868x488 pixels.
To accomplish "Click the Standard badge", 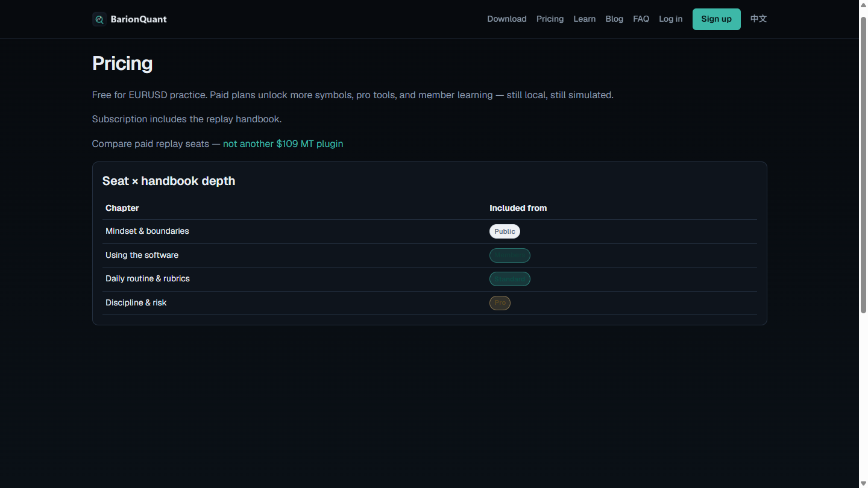I will [x=510, y=279].
